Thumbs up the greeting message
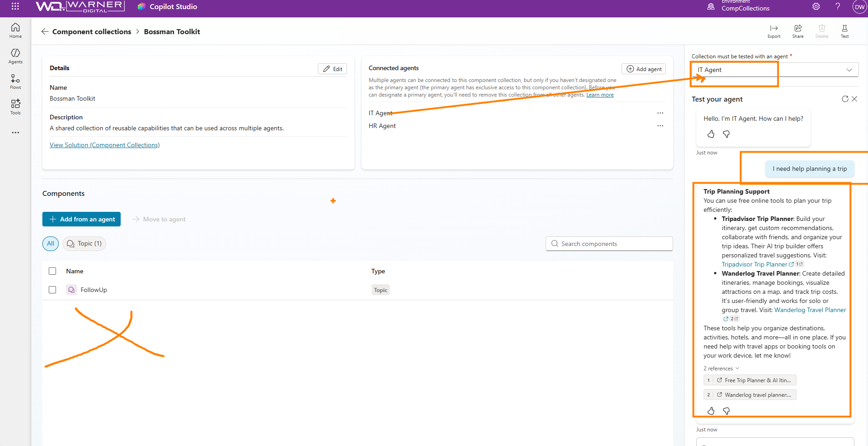Screen dimensions: 868x446 click(x=711, y=134)
